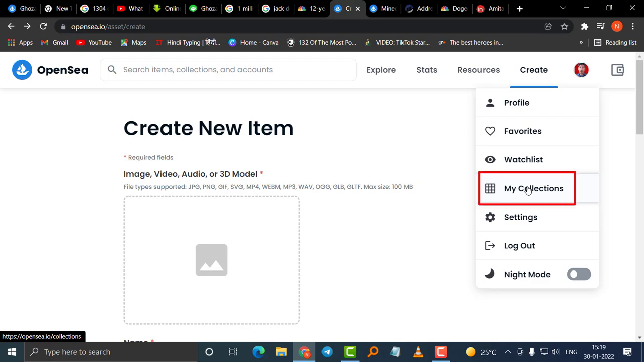Open My Collections from account menu

tap(537, 189)
